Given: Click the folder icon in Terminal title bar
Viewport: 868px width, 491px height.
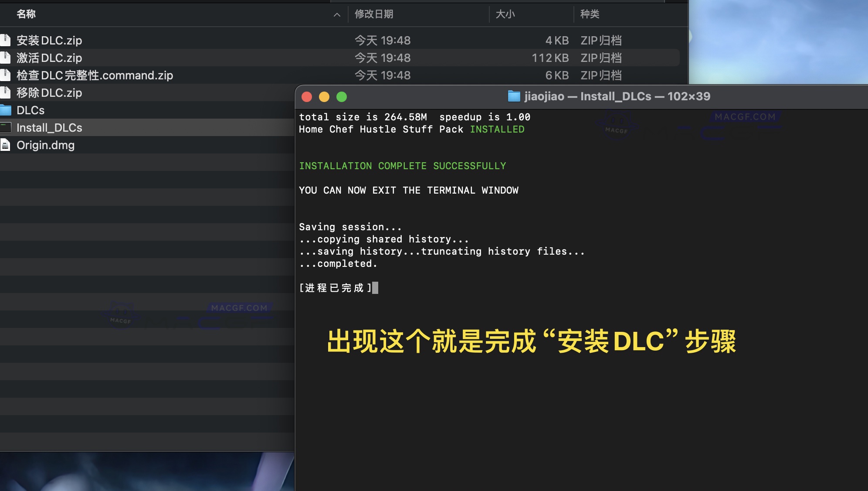Looking at the screenshot, I should point(513,96).
